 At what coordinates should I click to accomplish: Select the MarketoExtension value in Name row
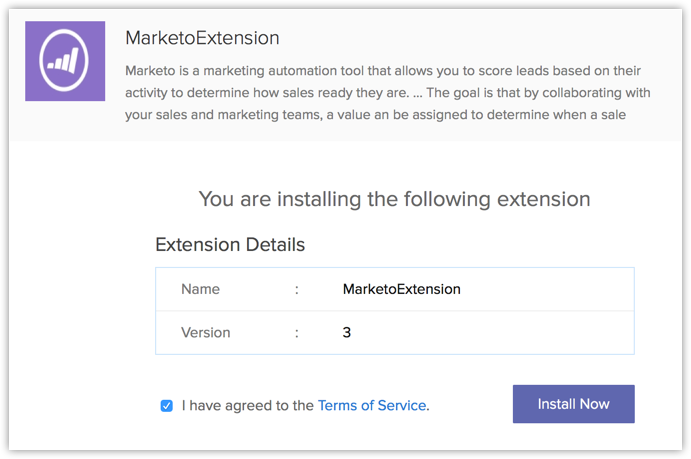coord(401,289)
